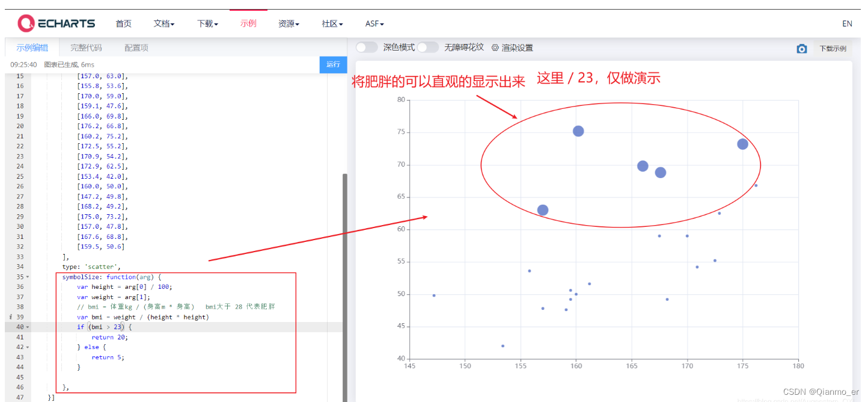Enable 深色模式 dark mode toggle

click(x=365, y=47)
